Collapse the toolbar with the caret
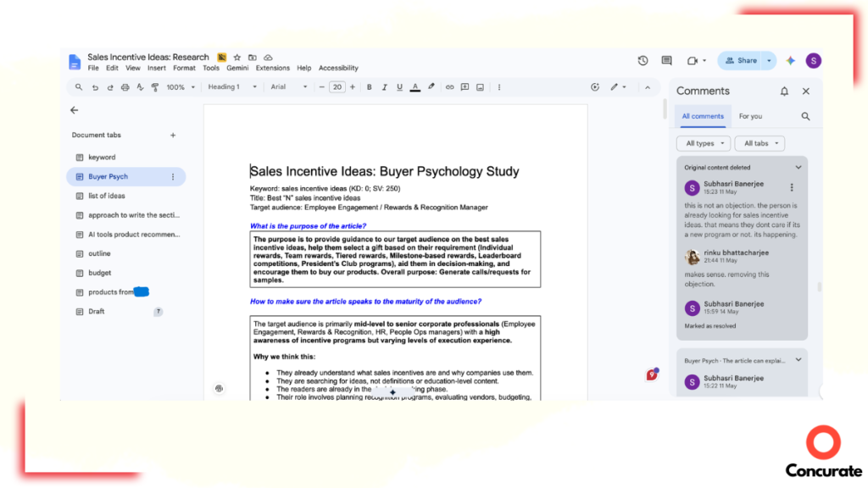Image resolution: width=868 pixels, height=488 pixels. (647, 87)
